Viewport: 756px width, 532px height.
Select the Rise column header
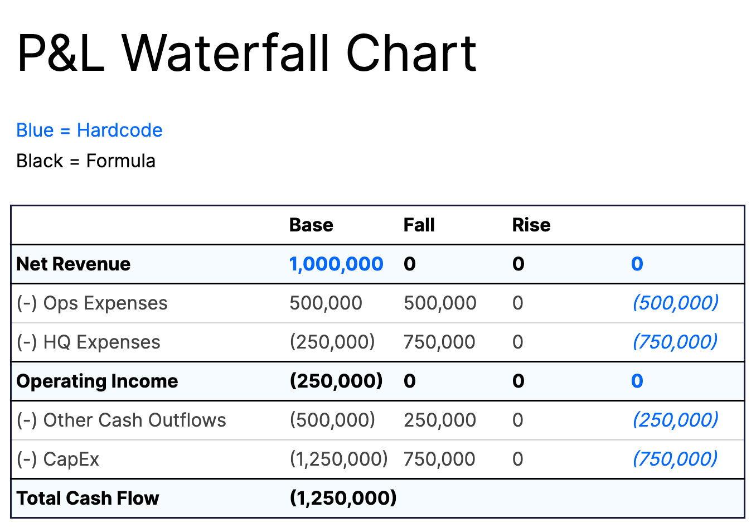(531, 225)
